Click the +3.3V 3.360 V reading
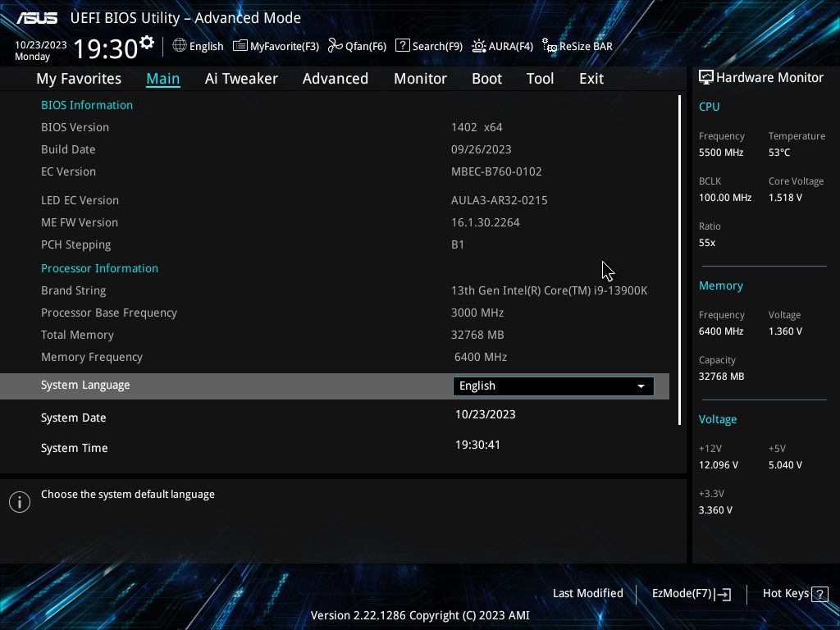 (715, 510)
